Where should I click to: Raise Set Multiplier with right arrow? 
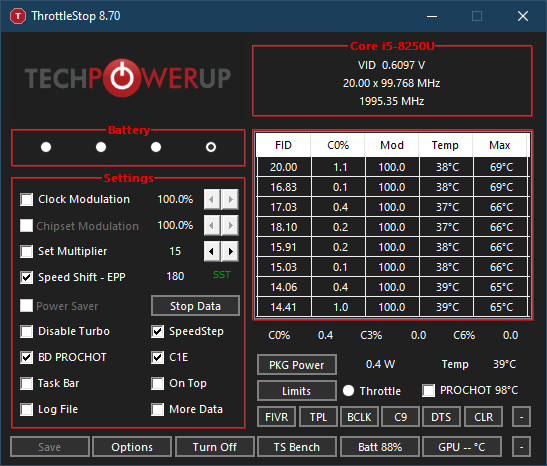click(230, 251)
